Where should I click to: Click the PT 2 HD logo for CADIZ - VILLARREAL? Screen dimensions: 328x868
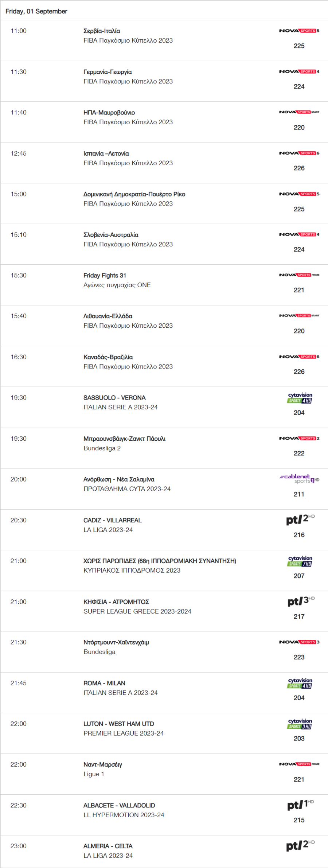(x=300, y=519)
